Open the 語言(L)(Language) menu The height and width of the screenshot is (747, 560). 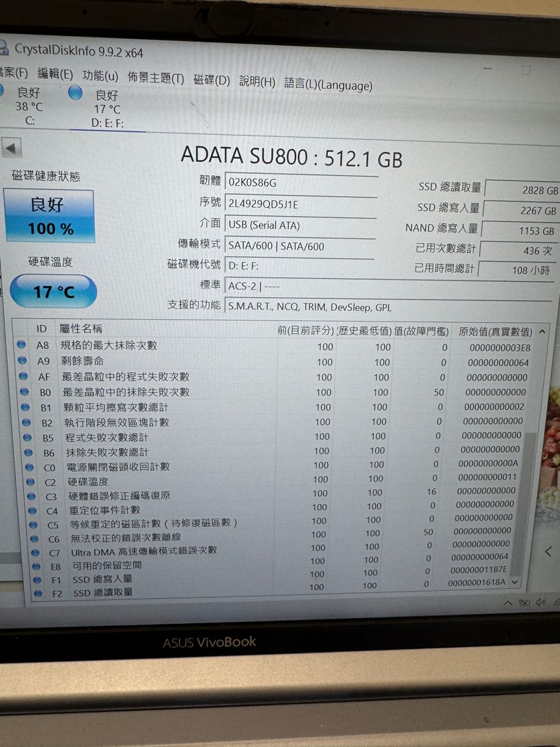[x=328, y=85]
